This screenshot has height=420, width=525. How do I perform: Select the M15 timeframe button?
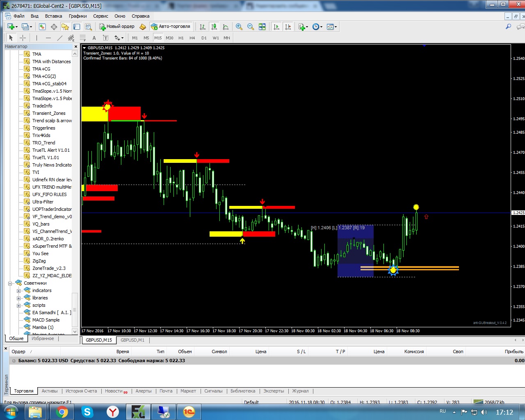click(158, 38)
